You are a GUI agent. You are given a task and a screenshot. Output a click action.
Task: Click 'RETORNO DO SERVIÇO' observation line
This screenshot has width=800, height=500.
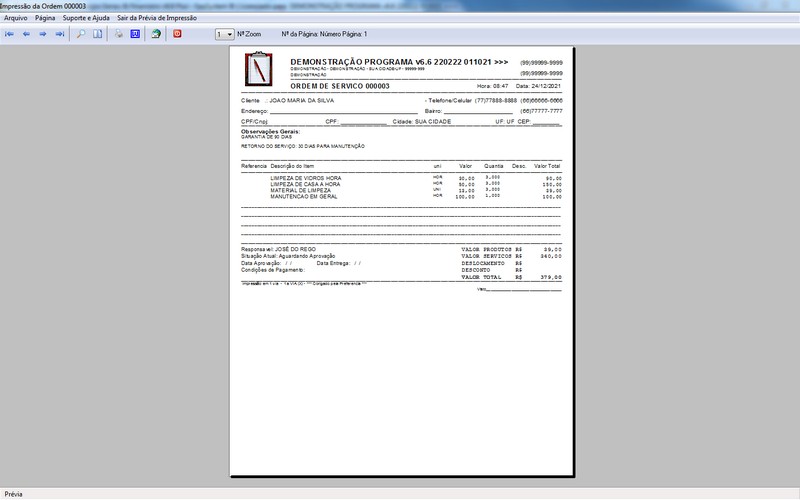point(303,146)
